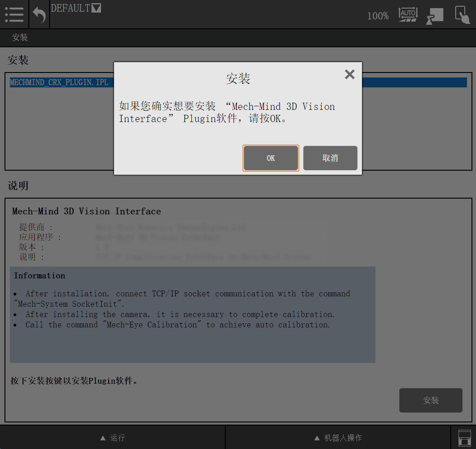
Task: Click the dialog message about Mech-Mind plugin
Action: point(227,112)
